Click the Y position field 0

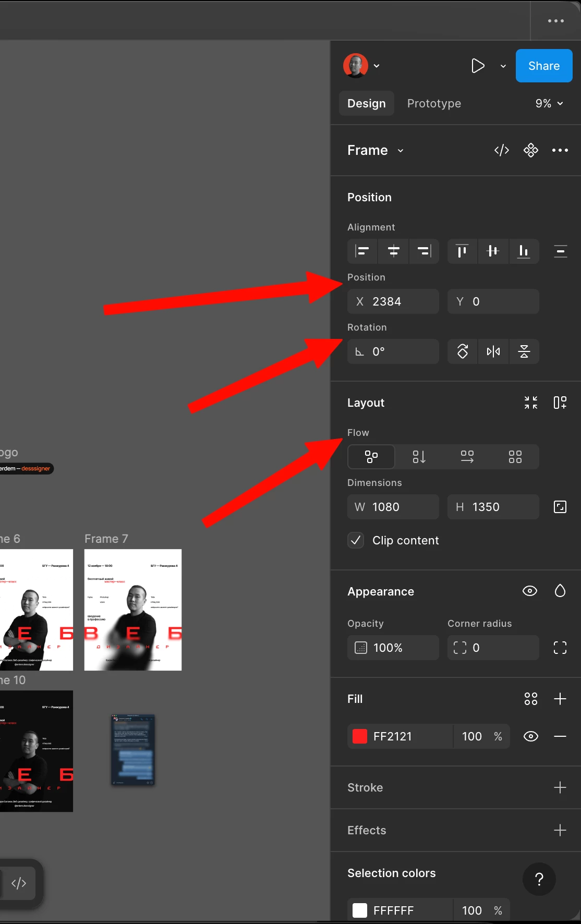(493, 301)
